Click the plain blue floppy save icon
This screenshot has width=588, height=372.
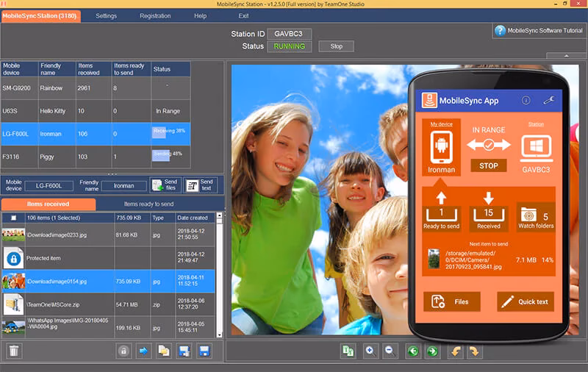point(204,351)
